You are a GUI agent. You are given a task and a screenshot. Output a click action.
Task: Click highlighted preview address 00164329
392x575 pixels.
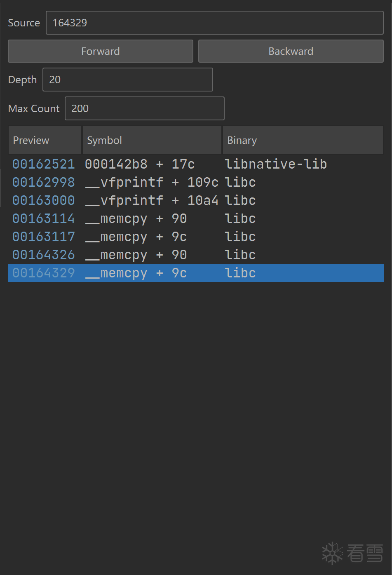tap(44, 273)
